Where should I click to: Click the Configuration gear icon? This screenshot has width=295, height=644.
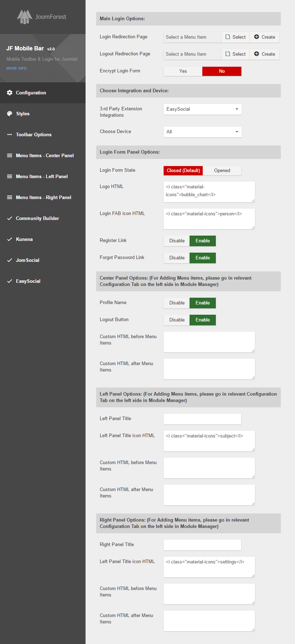(x=10, y=93)
